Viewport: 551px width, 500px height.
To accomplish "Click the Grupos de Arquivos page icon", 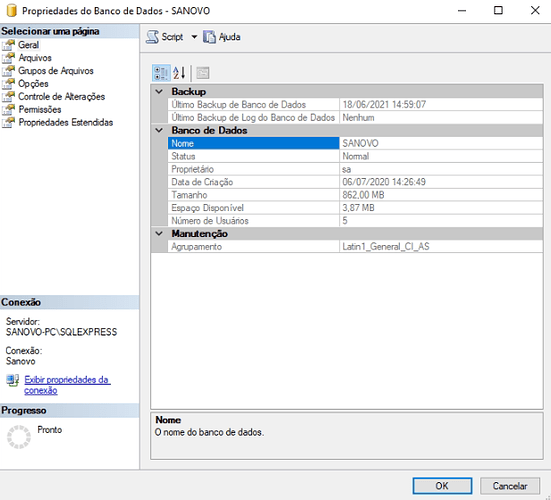I will (8, 71).
